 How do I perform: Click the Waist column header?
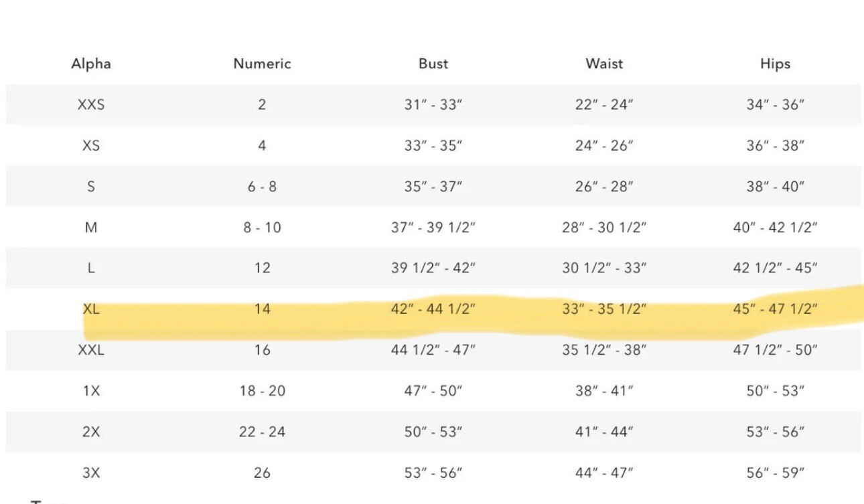click(604, 64)
